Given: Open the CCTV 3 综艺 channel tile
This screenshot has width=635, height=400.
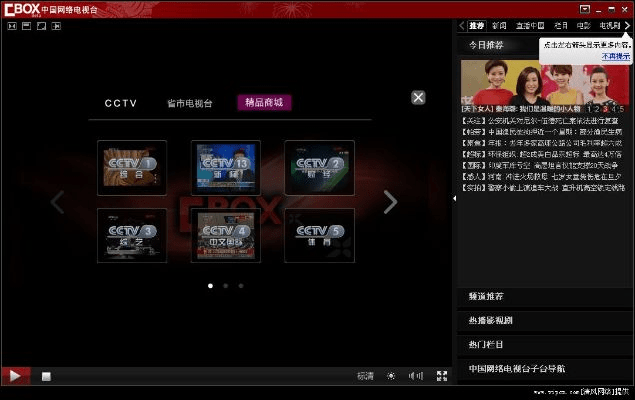Looking at the screenshot, I should [132, 236].
